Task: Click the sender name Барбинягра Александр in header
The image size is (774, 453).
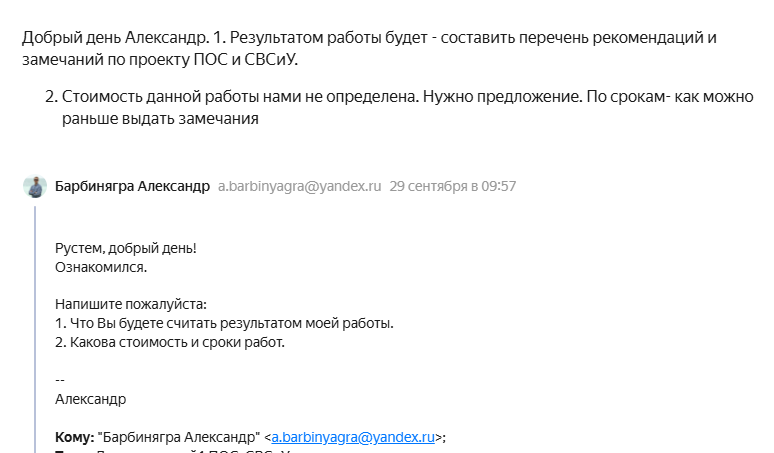Action: pyautogui.click(x=132, y=186)
